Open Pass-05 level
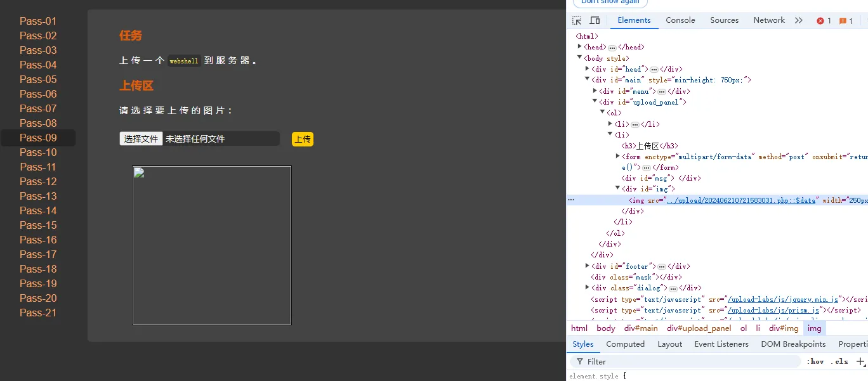The image size is (868, 381). tap(38, 79)
